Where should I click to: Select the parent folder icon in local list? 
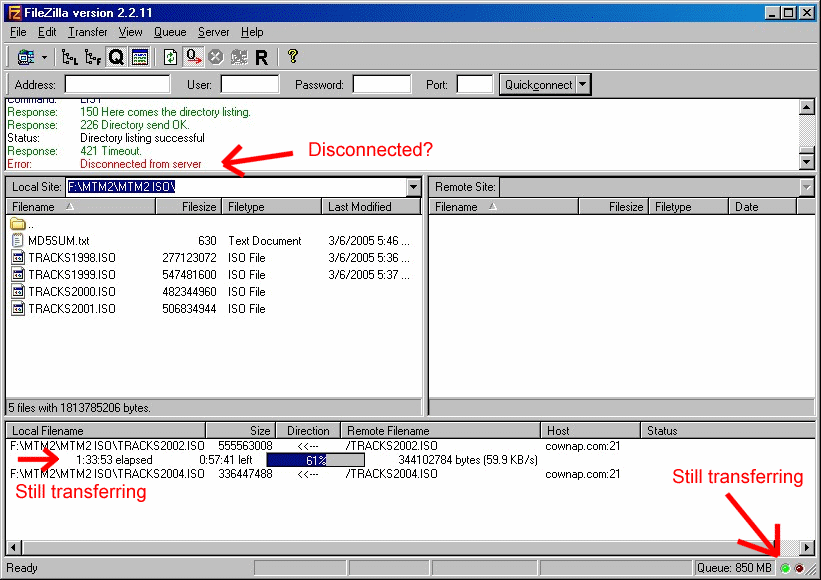click(x=18, y=224)
